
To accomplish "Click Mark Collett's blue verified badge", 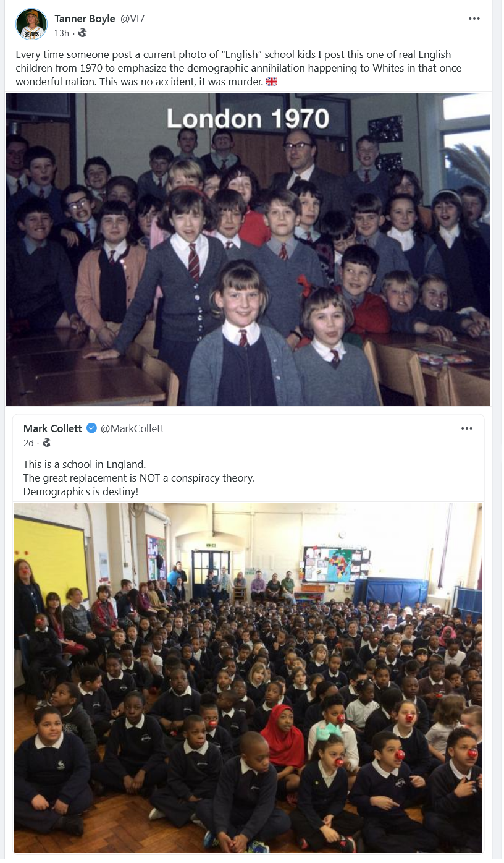I will click(x=91, y=428).
